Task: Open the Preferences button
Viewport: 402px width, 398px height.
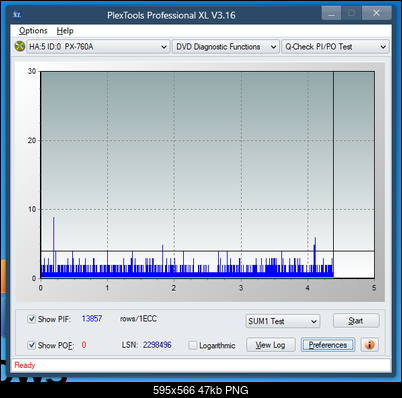Action: (x=328, y=345)
